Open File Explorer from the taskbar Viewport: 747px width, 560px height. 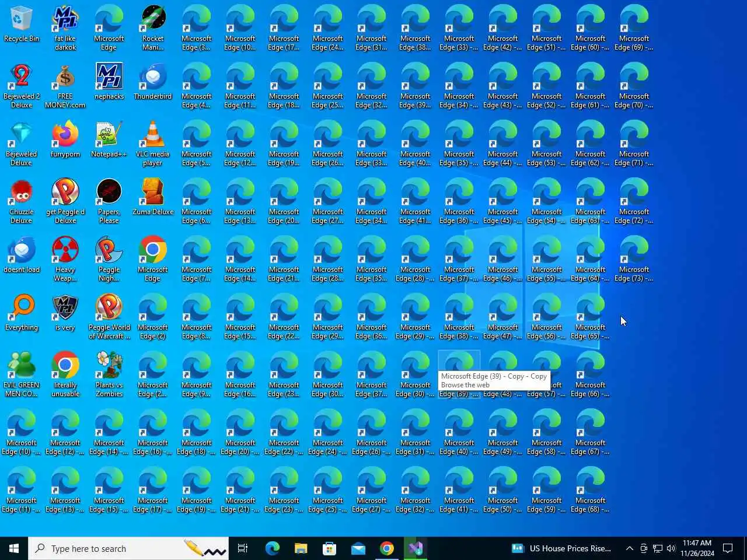click(301, 548)
